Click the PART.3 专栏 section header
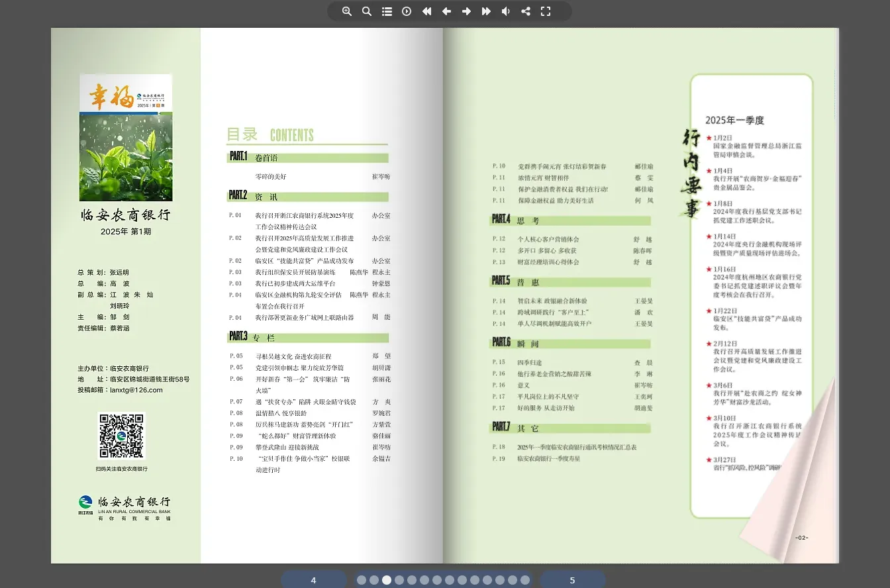The image size is (890, 588). 307,337
